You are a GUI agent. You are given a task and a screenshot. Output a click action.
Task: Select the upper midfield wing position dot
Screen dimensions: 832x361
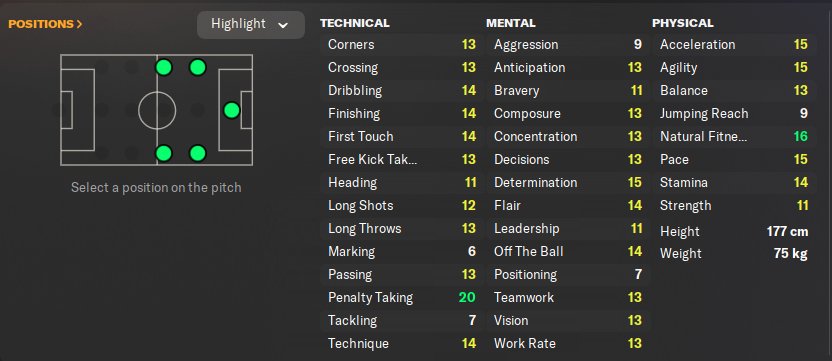[164, 67]
